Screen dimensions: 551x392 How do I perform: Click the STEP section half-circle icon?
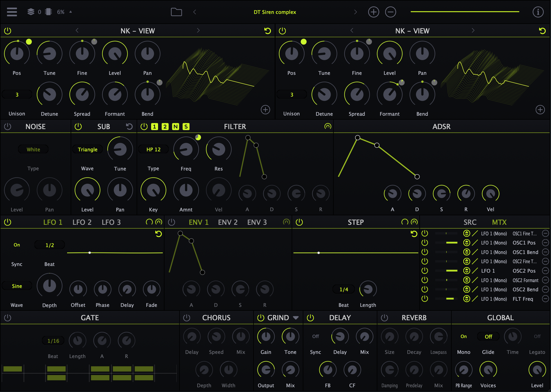coord(405,222)
